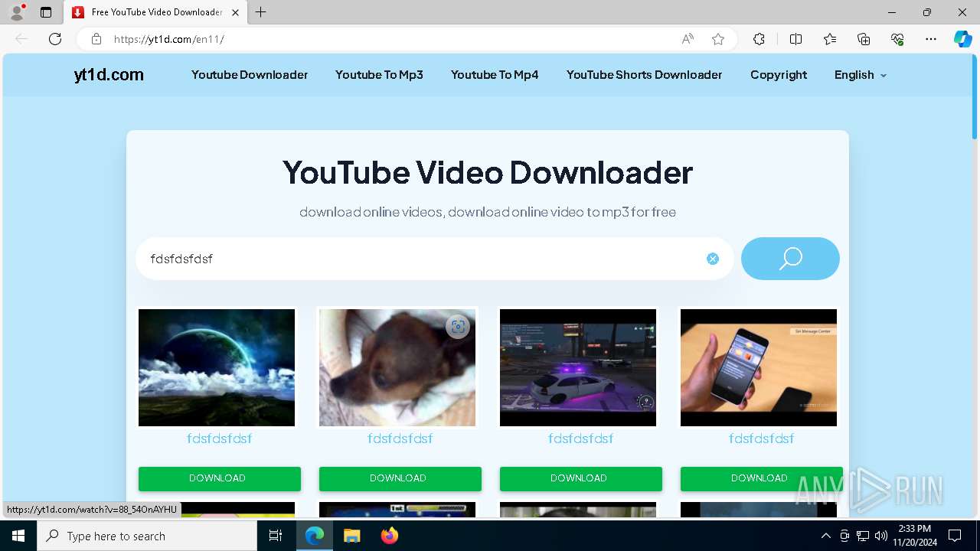Viewport: 980px width, 551px height.
Task: Launch the Copilot sidebar
Action: click(x=962, y=39)
